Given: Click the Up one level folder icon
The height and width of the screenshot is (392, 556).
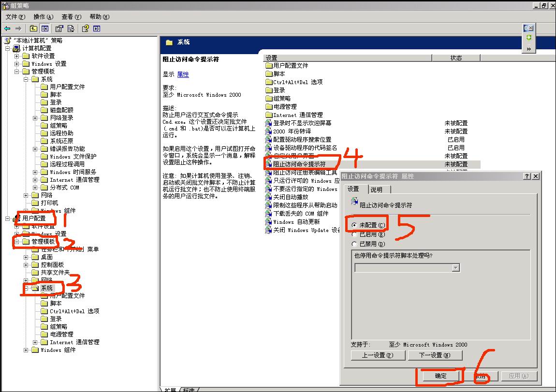Looking at the screenshot, I should 33,29.
